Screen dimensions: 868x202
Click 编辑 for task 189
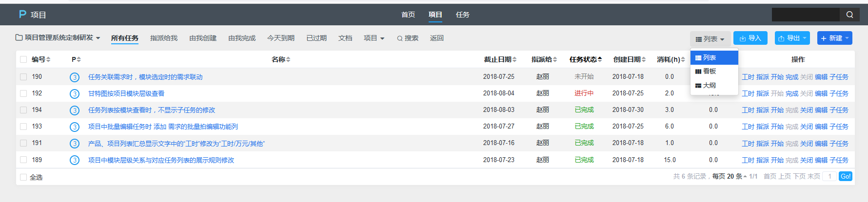point(821,160)
